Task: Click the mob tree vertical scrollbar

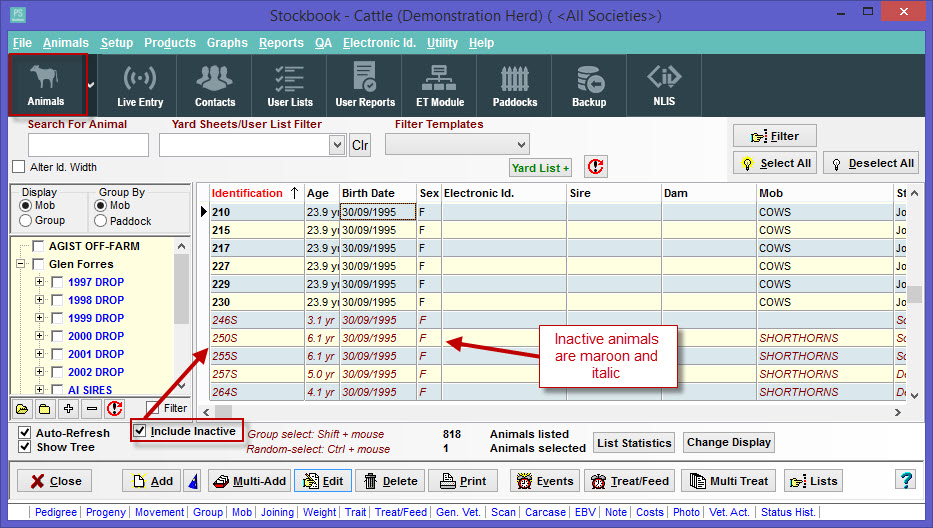Action: (x=181, y=315)
